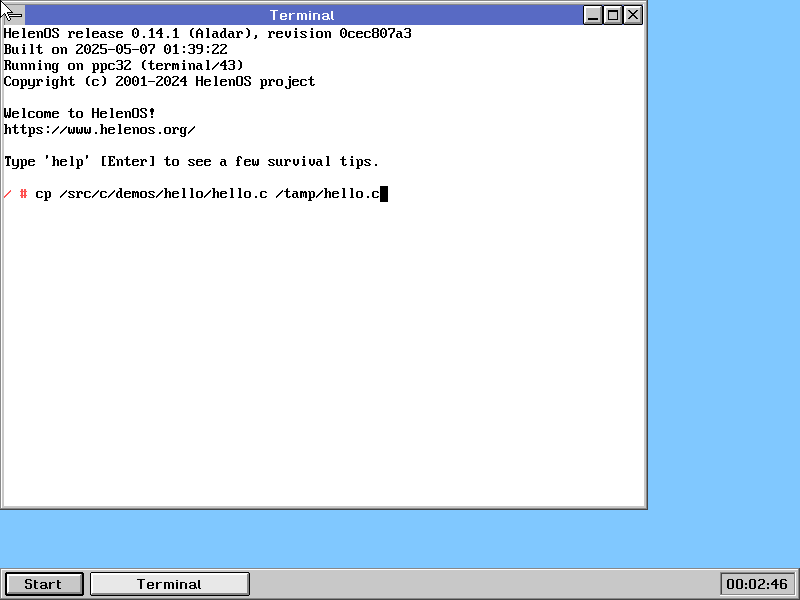Click the 'Built on 2025-05-07' line
The image size is (800, 600).
[115, 49]
